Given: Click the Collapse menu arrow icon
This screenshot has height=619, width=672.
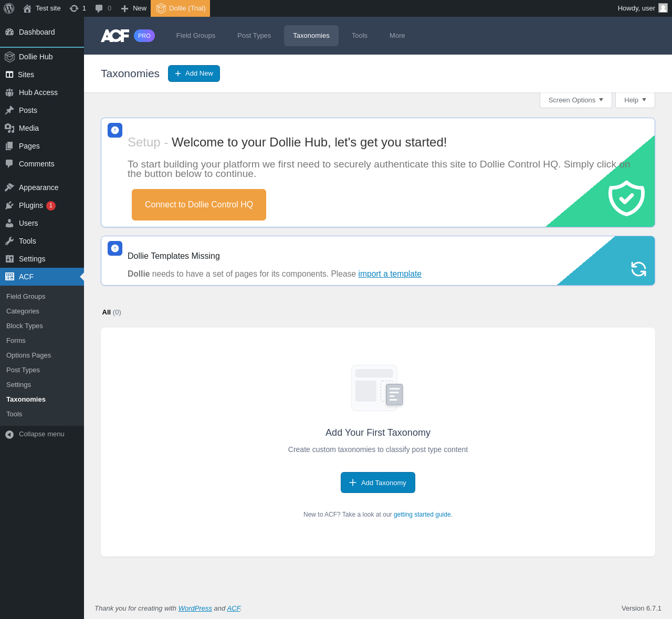Looking at the screenshot, I should click(9, 434).
